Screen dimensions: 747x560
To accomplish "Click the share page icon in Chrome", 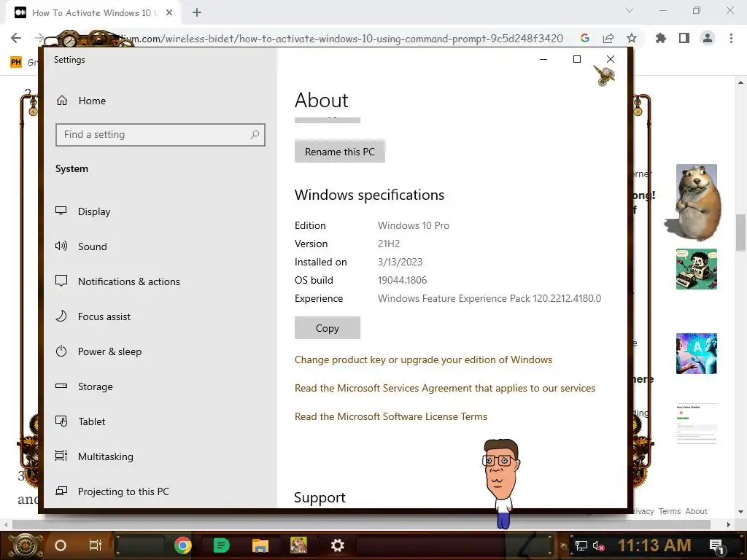I will point(608,38).
